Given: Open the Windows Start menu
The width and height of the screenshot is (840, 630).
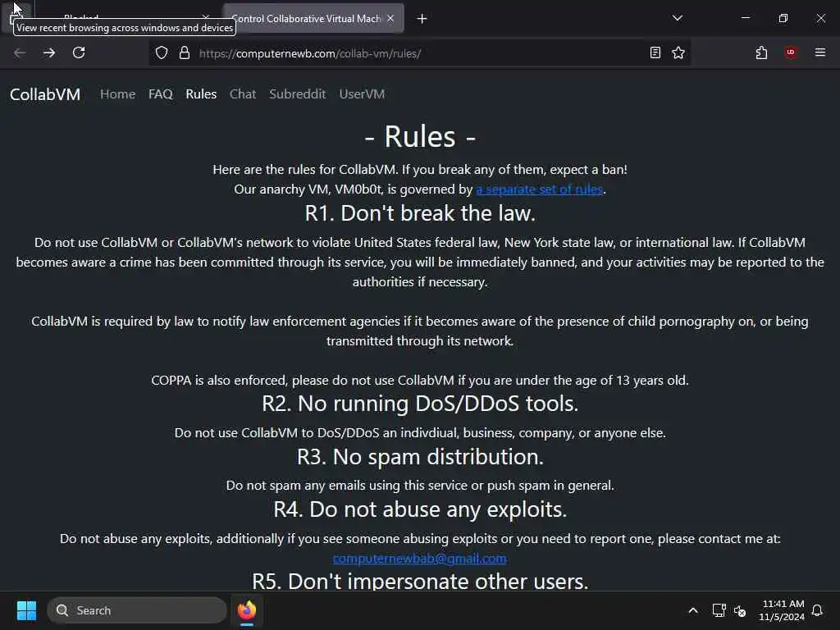Looking at the screenshot, I should [26, 610].
